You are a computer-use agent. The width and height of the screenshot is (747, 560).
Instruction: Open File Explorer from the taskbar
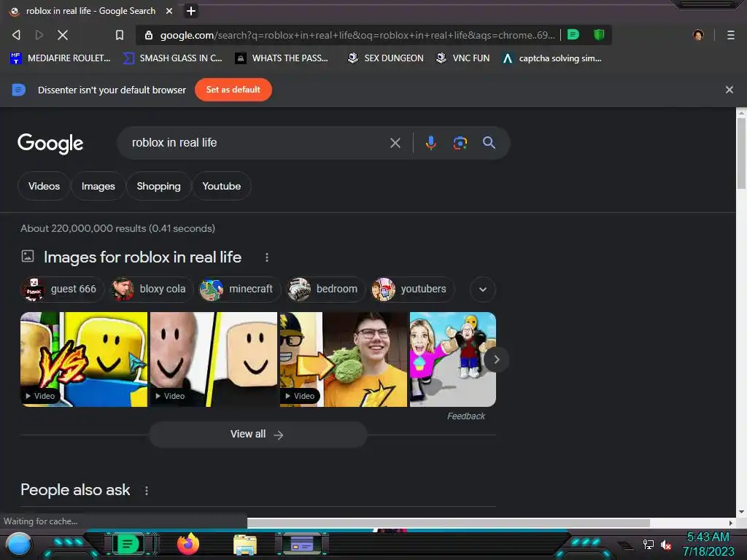(245, 545)
